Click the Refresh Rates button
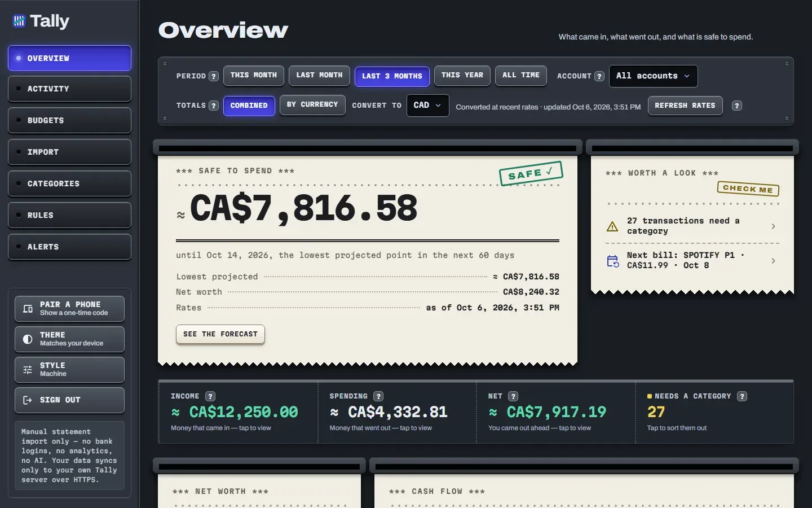812x508 pixels. pos(685,106)
